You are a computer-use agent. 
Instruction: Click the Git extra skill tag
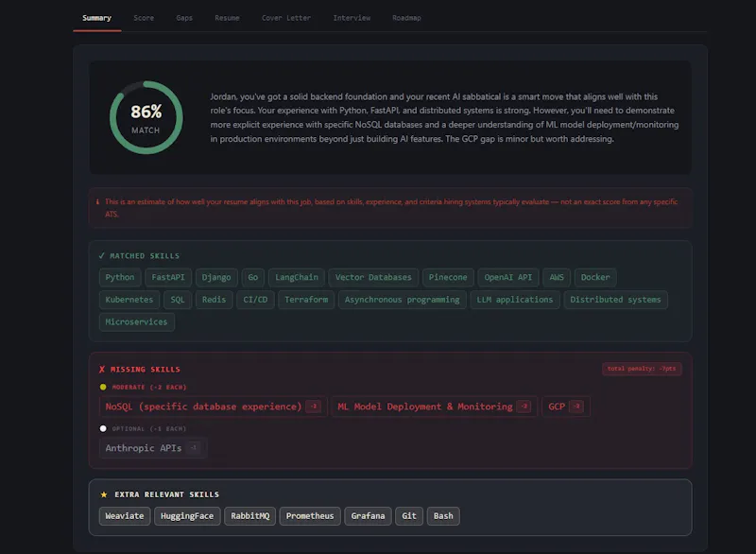pos(409,516)
